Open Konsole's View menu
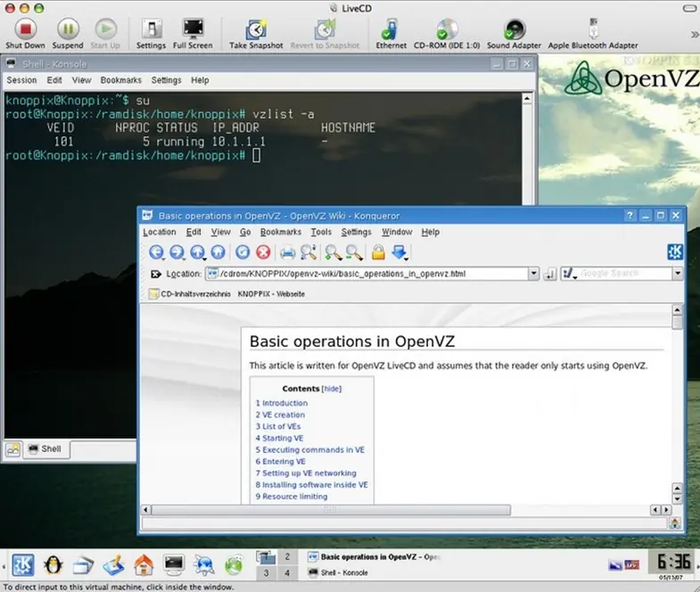 [81, 80]
